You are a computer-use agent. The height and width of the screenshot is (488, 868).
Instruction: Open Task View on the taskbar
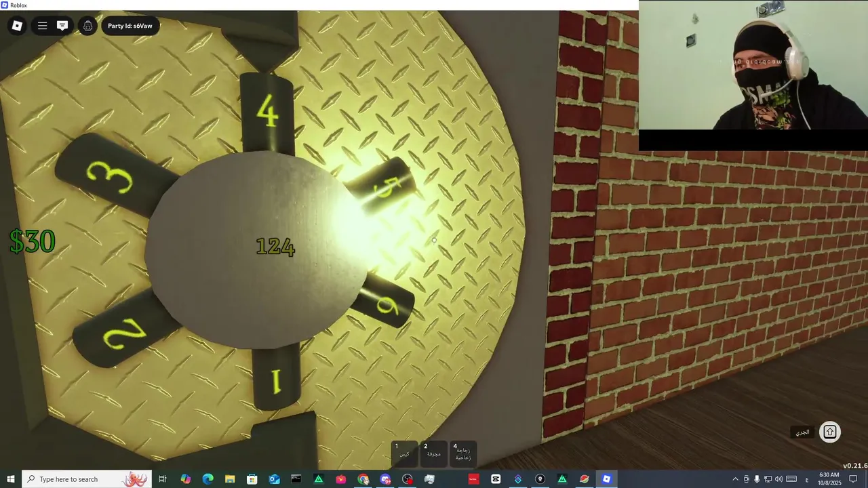[x=163, y=479]
